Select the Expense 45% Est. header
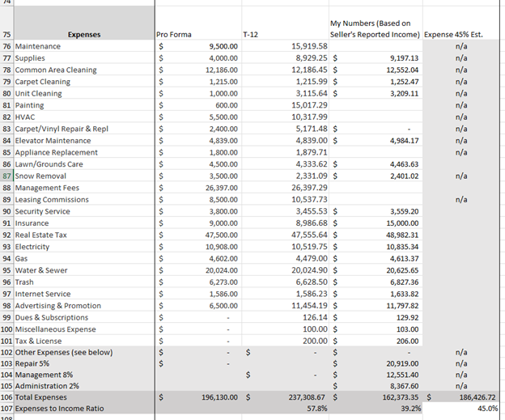 coord(460,23)
